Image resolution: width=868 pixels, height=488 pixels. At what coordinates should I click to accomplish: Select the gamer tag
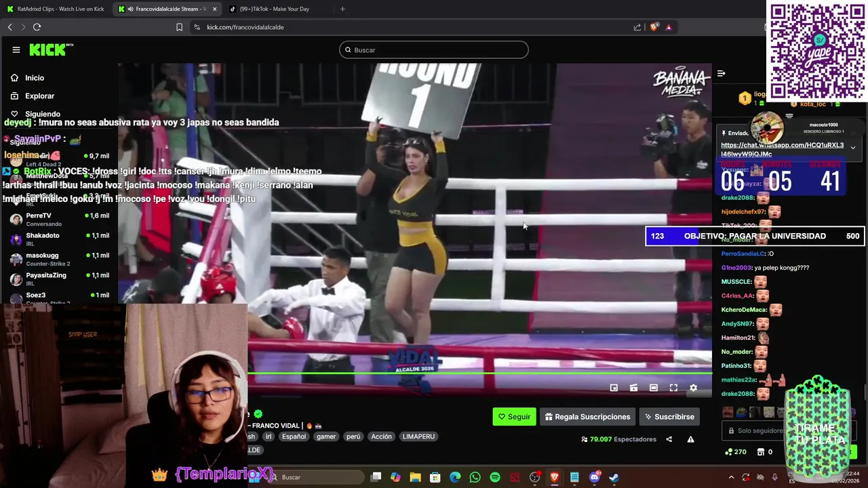point(325,436)
